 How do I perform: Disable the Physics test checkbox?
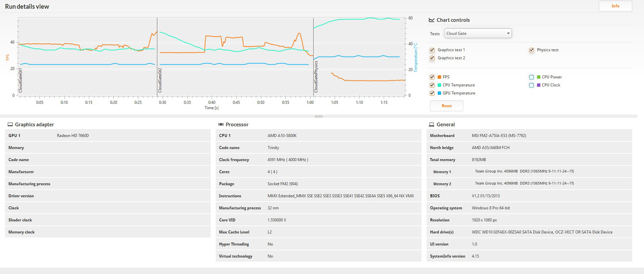point(531,50)
